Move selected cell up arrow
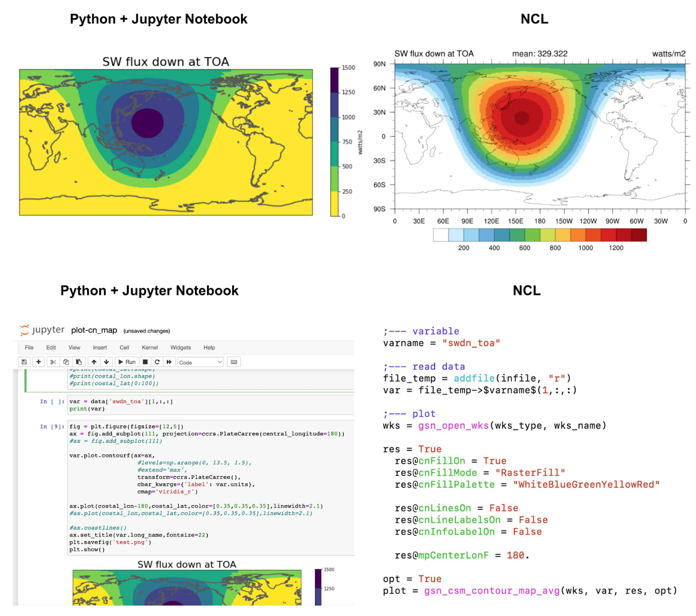The image size is (696, 616). click(x=94, y=362)
